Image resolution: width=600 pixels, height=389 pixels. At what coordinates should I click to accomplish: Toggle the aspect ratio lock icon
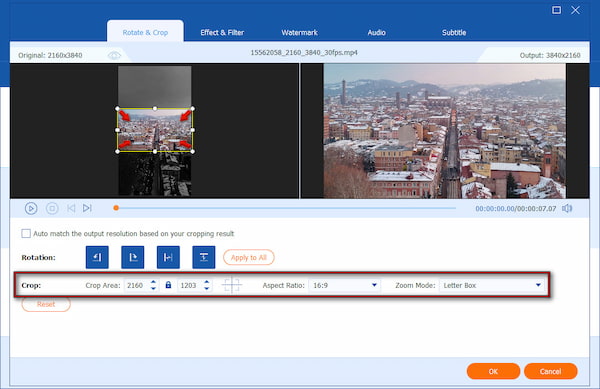coord(168,285)
